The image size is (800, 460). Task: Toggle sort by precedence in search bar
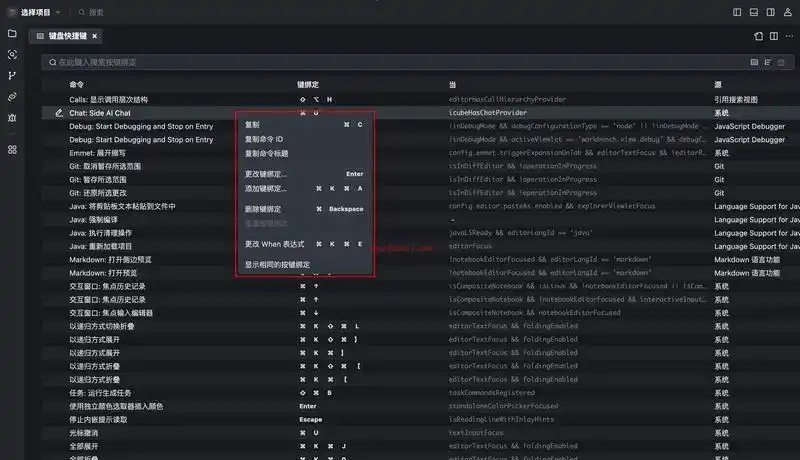768,62
